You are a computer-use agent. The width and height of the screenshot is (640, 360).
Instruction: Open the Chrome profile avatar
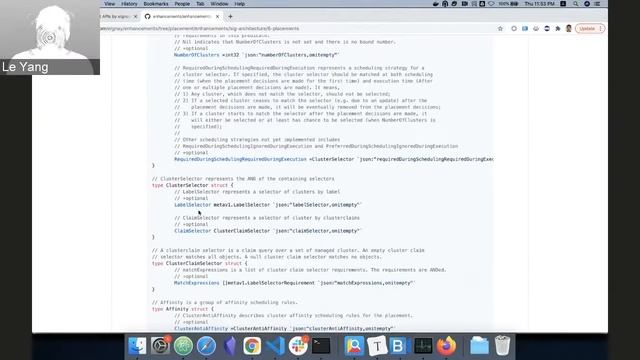(569, 29)
